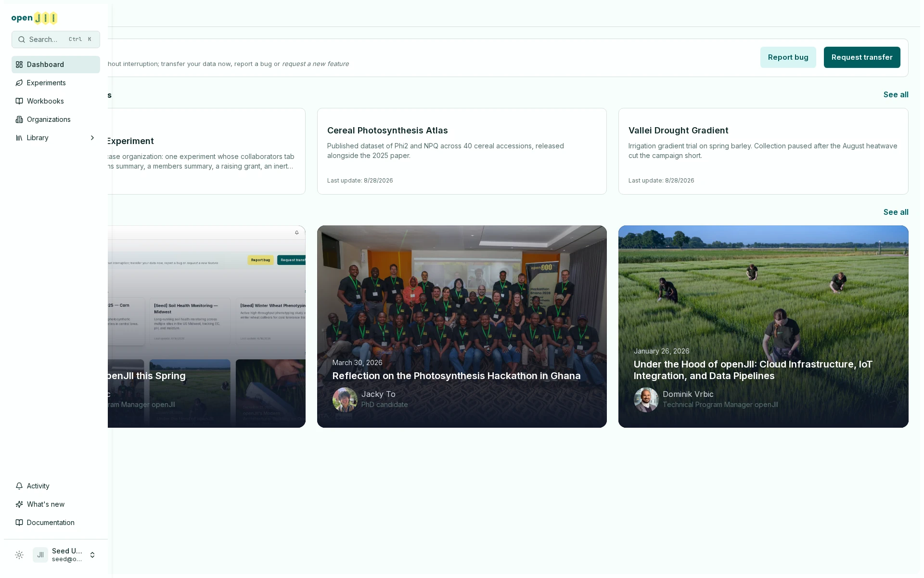Click the Request transfer button
924x578 pixels.
coord(862,57)
